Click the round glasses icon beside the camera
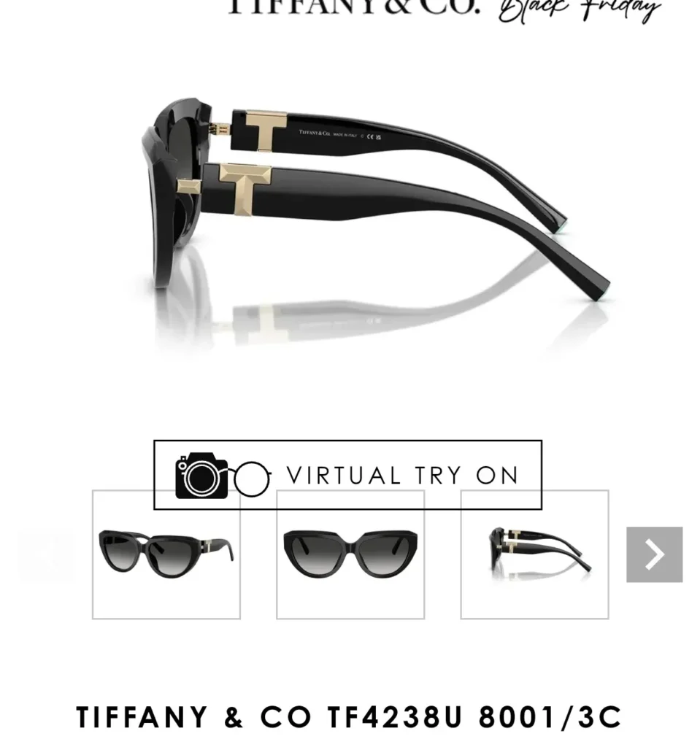Viewport: 700px width, 747px height. [x=252, y=479]
